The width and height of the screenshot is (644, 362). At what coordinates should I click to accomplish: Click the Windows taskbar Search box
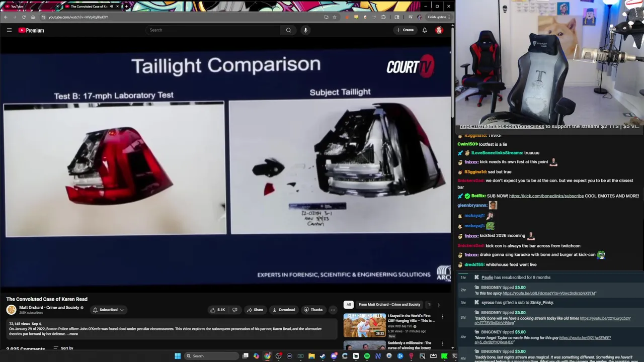210,356
